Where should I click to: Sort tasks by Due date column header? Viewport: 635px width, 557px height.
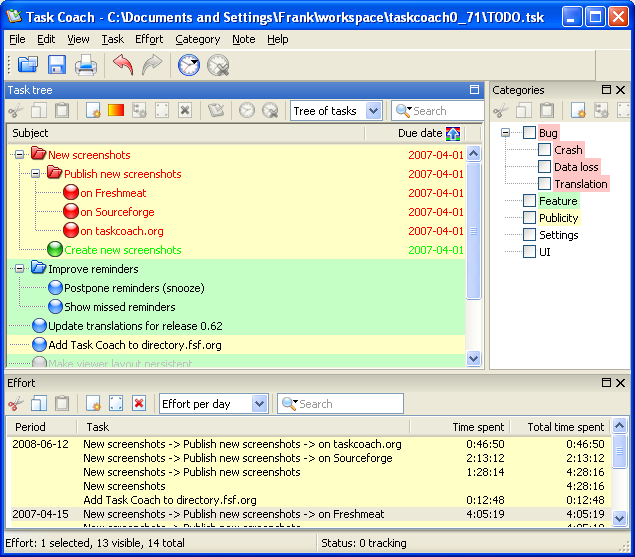coord(418,133)
